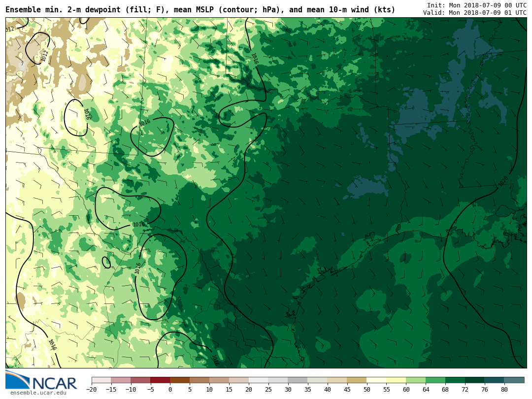Pick the green swatch between 64 and 68

pyautogui.click(x=435, y=380)
